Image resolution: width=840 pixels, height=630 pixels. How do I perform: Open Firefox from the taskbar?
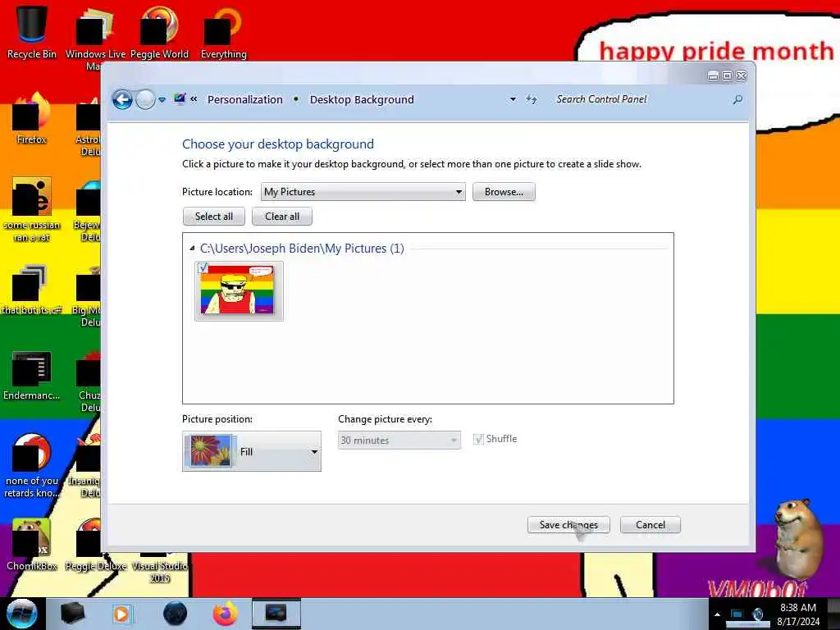[x=226, y=614]
